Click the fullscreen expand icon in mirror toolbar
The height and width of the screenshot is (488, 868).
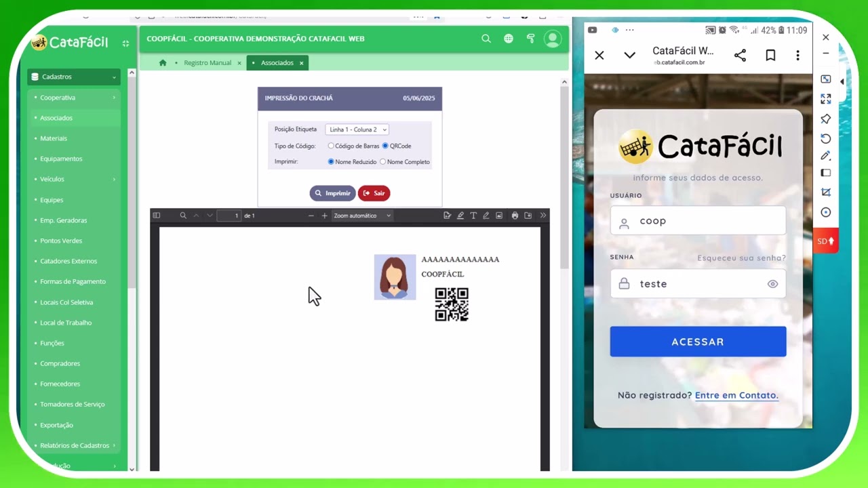826,99
